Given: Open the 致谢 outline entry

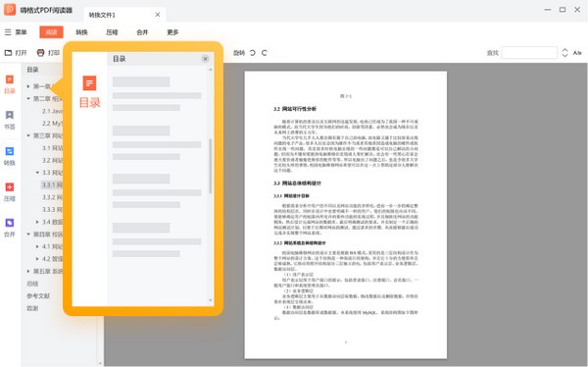Looking at the screenshot, I should click(x=32, y=308).
